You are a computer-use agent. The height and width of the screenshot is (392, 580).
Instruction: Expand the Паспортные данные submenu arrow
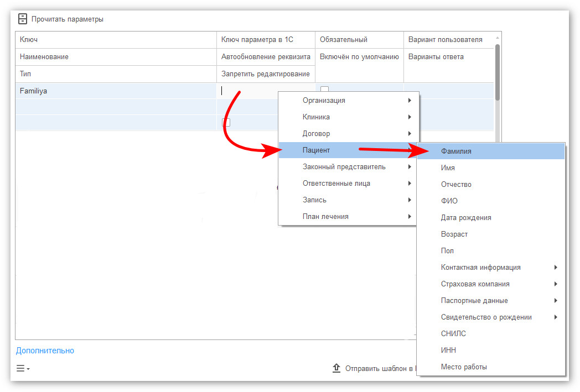click(x=556, y=301)
